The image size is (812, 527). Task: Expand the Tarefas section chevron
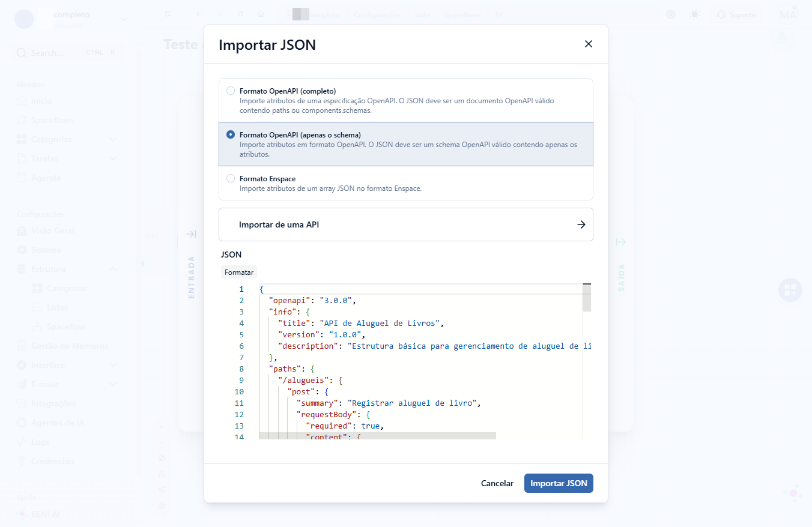[113, 158]
